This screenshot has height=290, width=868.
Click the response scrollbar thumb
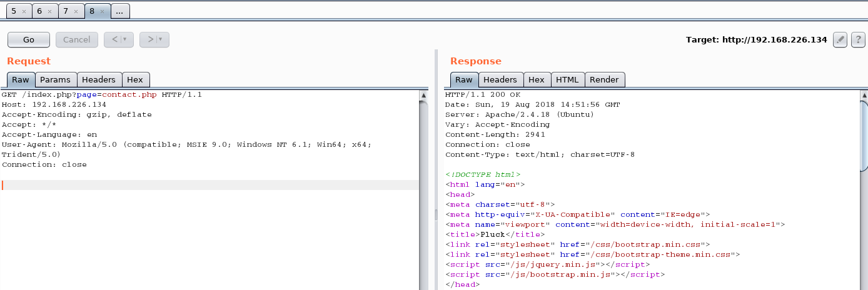tap(864, 136)
